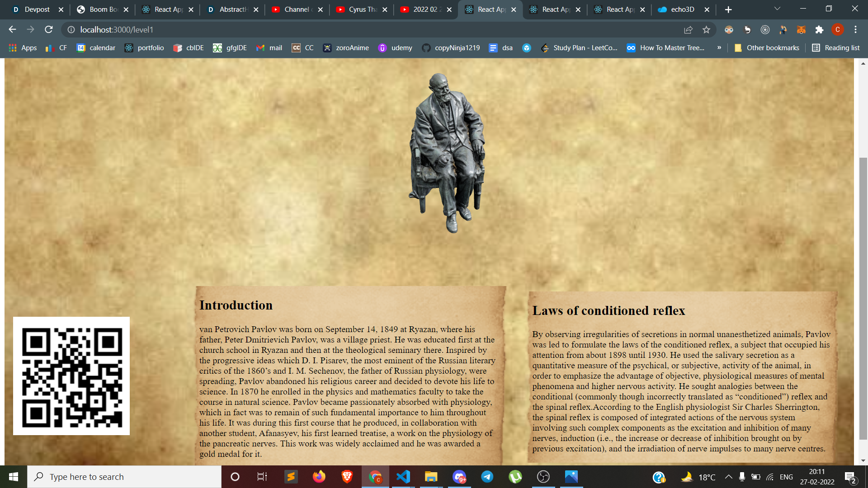Show hidden system tray icons
Viewport: 868px width, 488px height.
(x=728, y=477)
